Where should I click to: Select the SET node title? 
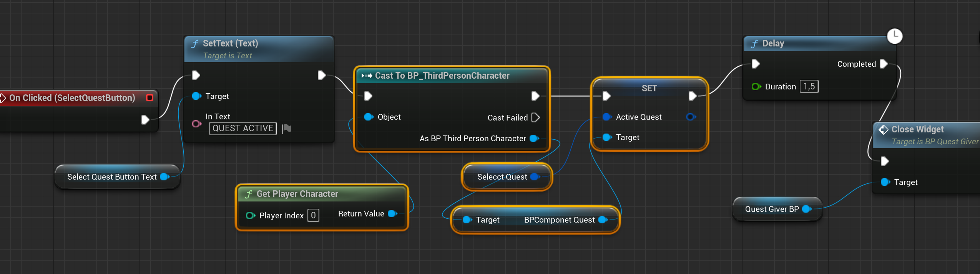649,88
